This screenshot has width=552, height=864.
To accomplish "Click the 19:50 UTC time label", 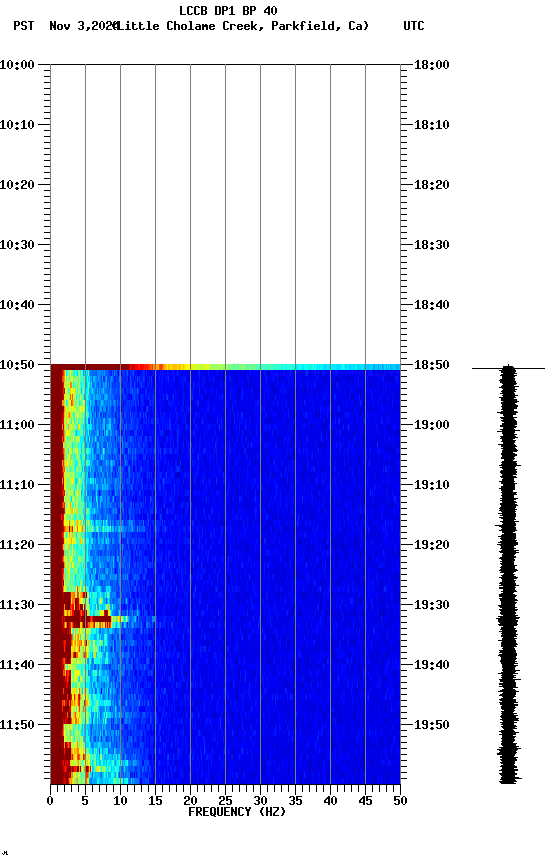I will coord(432,726).
